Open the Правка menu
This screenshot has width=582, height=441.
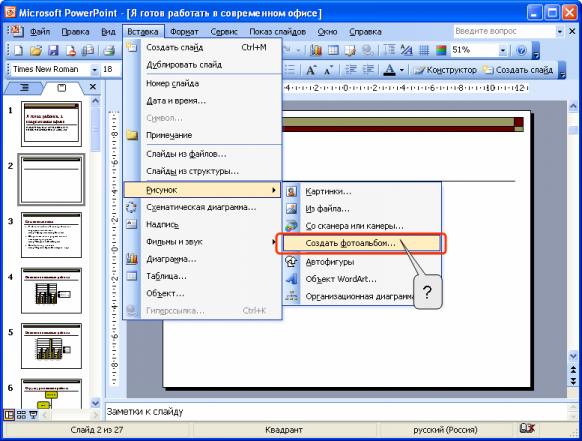click(x=75, y=32)
